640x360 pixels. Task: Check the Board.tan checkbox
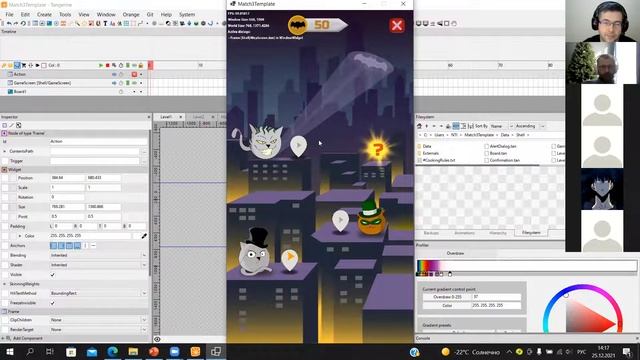(487, 153)
